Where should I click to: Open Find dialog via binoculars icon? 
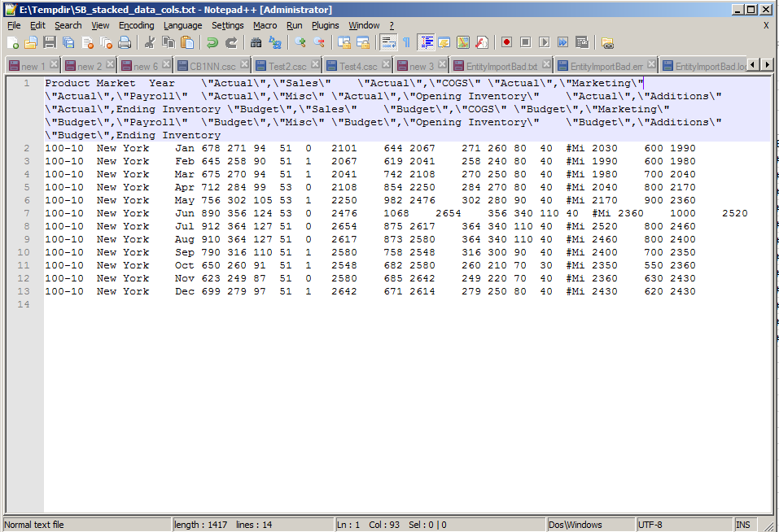tap(256, 43)
